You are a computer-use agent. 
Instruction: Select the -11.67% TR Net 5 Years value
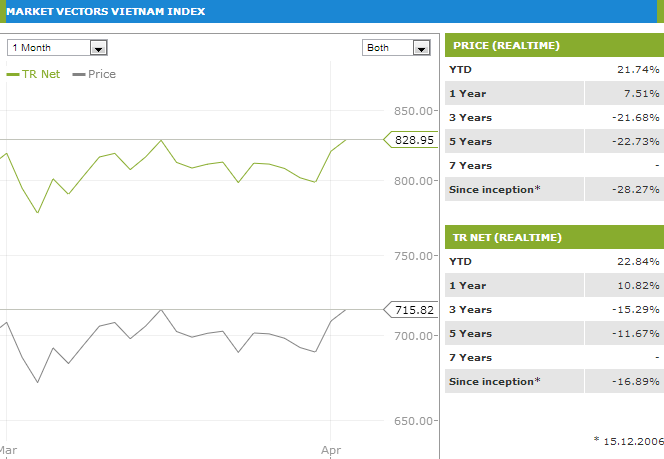(636, 334)
